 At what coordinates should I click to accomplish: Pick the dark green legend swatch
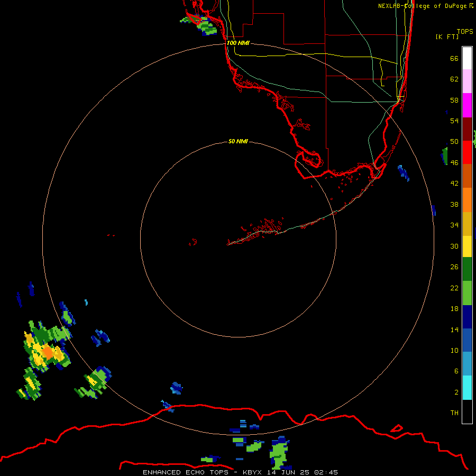tap(467, 269)
